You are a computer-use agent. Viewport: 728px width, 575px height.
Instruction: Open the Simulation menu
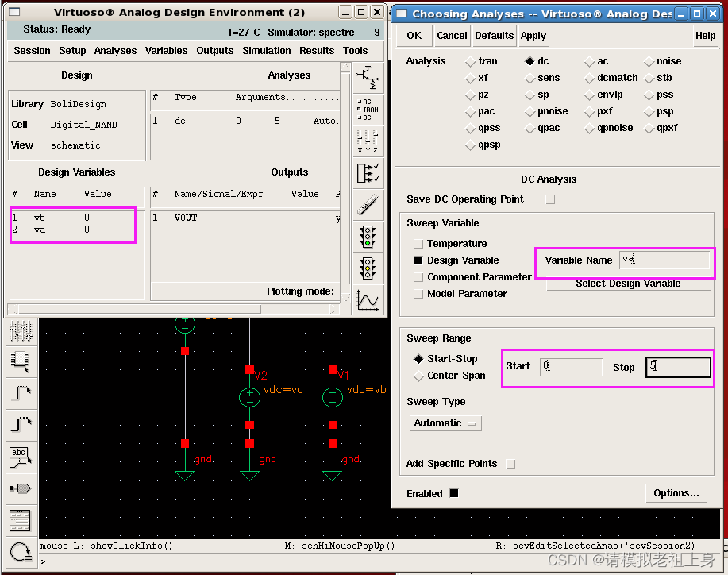[267, 51]
